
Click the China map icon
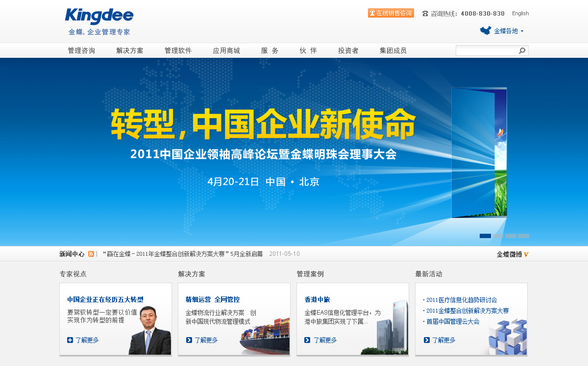click(485, 31)
